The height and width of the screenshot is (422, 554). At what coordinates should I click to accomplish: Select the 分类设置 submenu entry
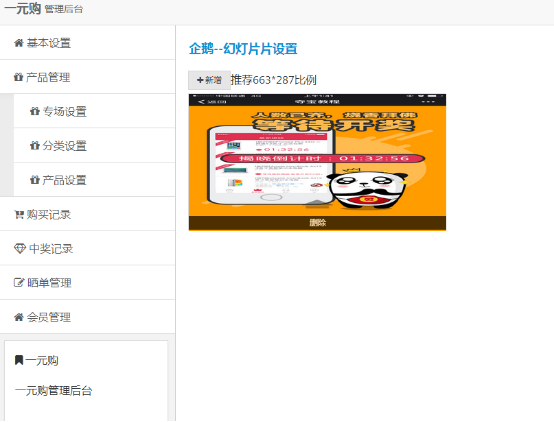point(94,146)
